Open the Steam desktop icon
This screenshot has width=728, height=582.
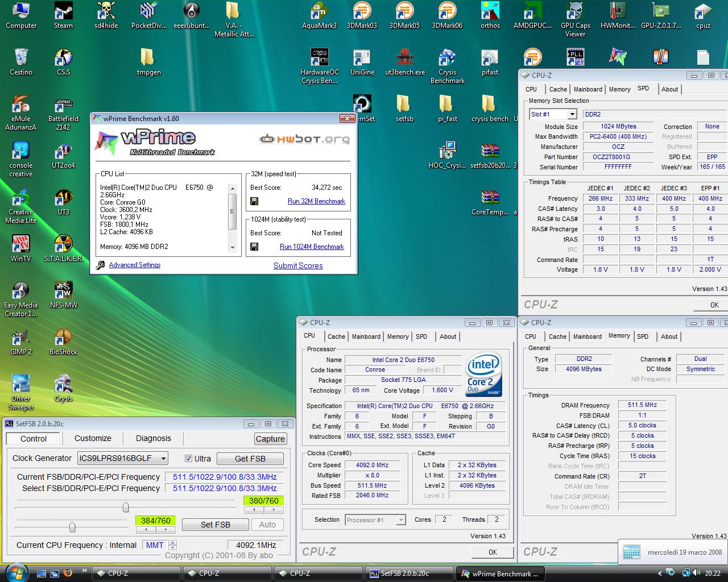(x=63, y=15)
